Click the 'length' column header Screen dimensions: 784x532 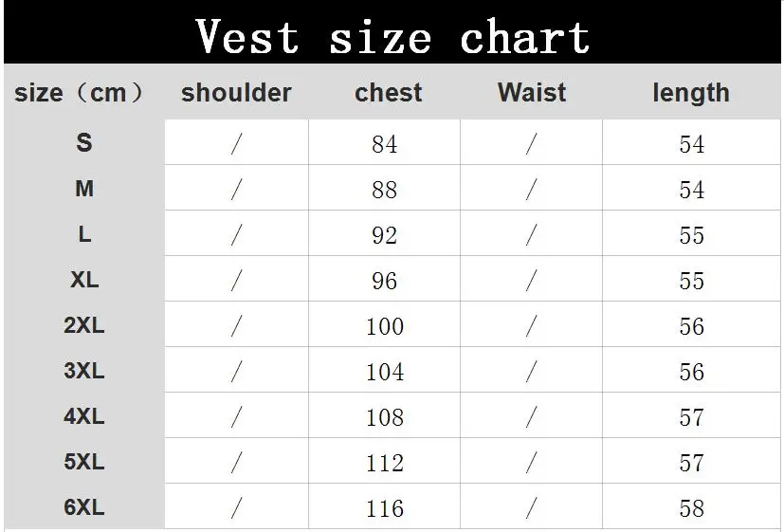point(691,93)
